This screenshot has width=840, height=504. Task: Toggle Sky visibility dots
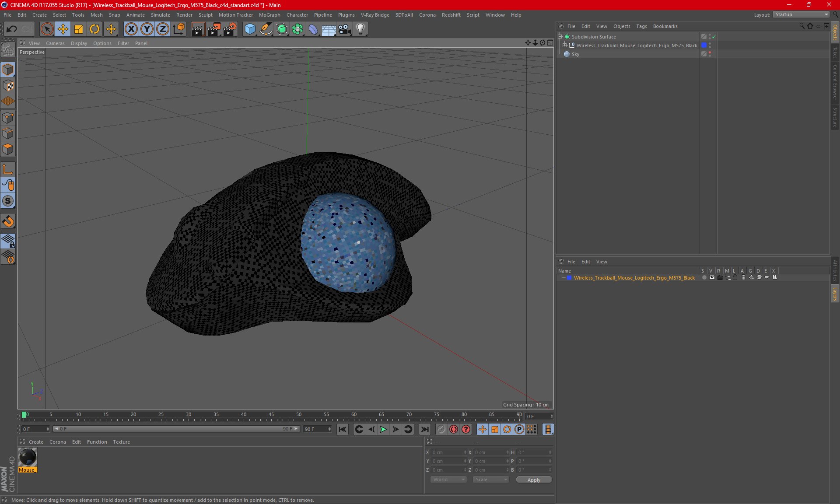tap(710, 54)
